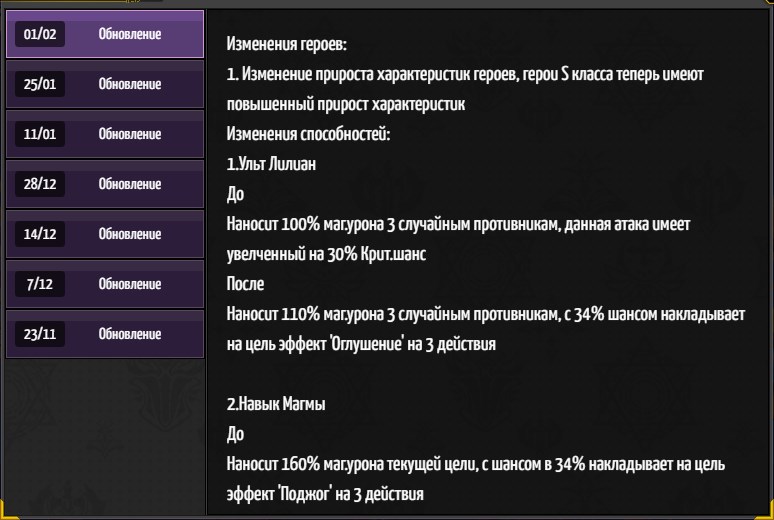Open the 14/12 update changelog
Screen dimensions: 774x520
[x=105, y=234]
